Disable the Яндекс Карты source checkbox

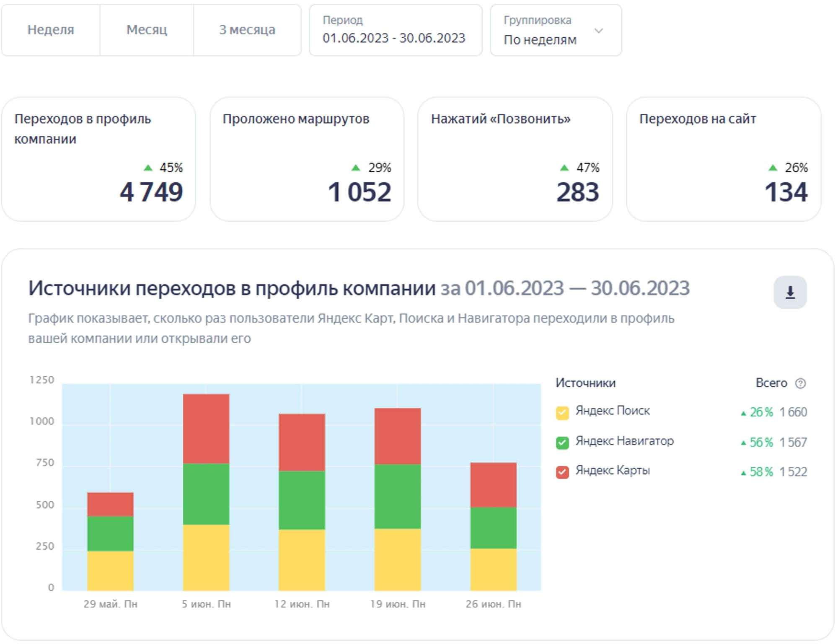click(562, 472)
